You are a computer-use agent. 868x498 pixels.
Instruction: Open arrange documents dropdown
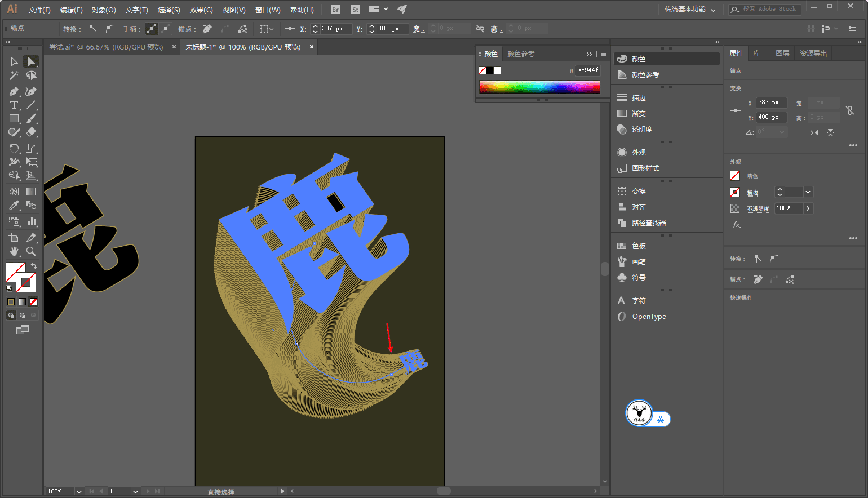pyautogui.click(x=378, y=10)
